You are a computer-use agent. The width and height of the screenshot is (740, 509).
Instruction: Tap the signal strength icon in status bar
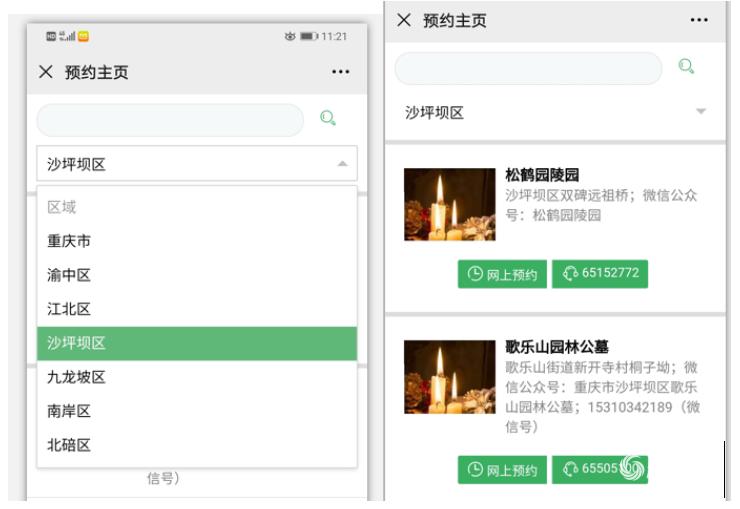pos(67,36)
